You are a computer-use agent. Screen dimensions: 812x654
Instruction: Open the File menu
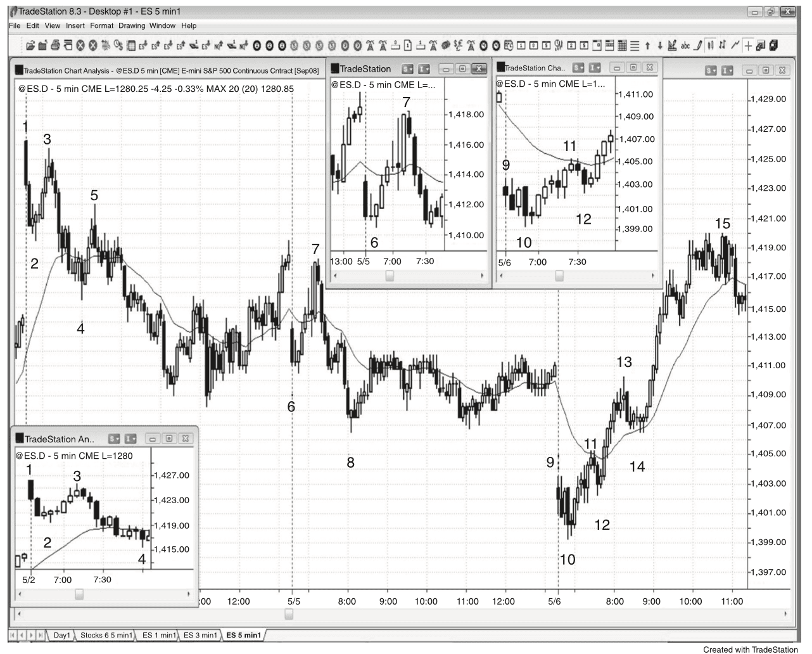15,26
